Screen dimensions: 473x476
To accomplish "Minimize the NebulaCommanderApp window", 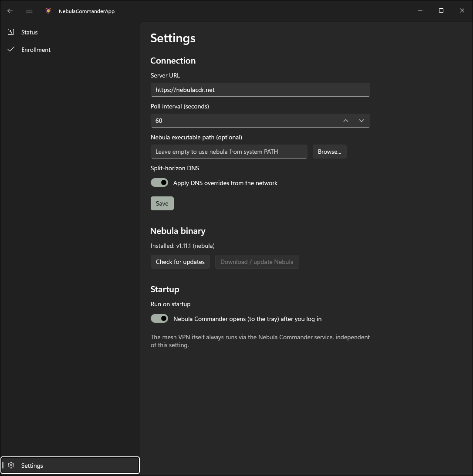I will pos(420,10).
